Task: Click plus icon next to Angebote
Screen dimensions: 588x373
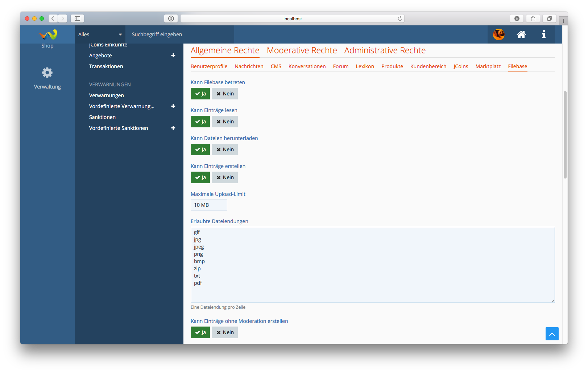Action: coord(173,56)
